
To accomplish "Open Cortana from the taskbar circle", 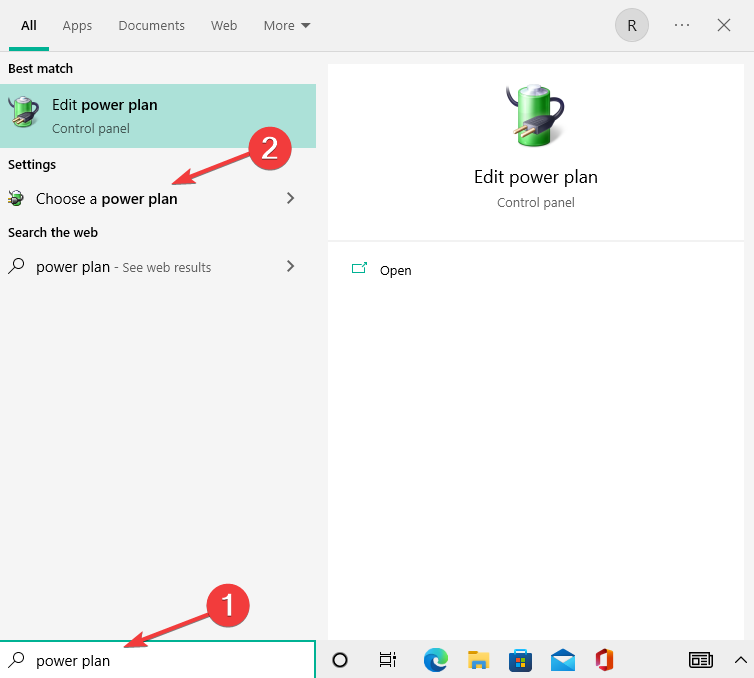I will (339, 660).
